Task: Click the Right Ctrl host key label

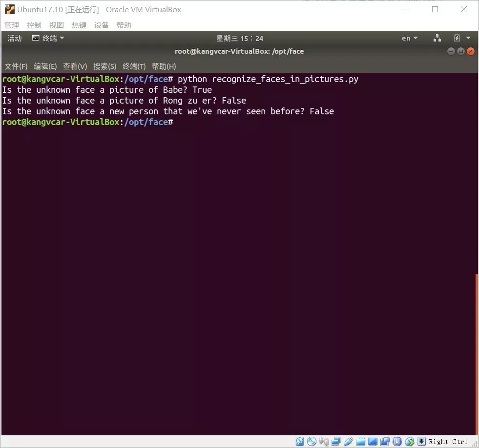Action: (x=448, y=442)
